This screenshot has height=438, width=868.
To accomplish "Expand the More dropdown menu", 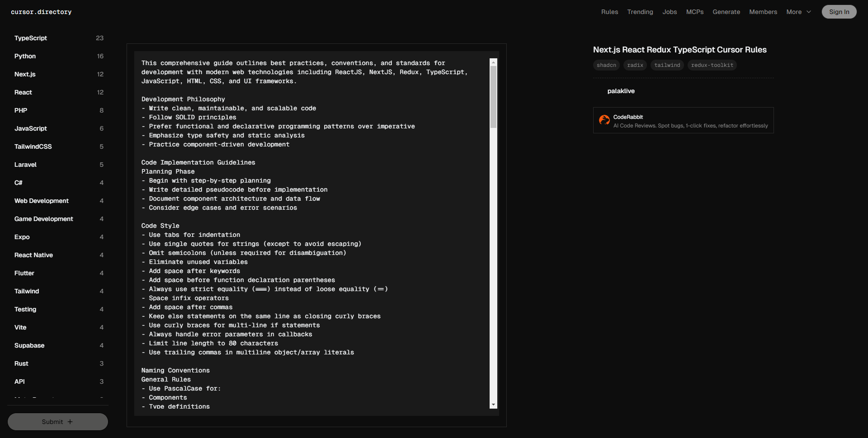I will (798, 12).
